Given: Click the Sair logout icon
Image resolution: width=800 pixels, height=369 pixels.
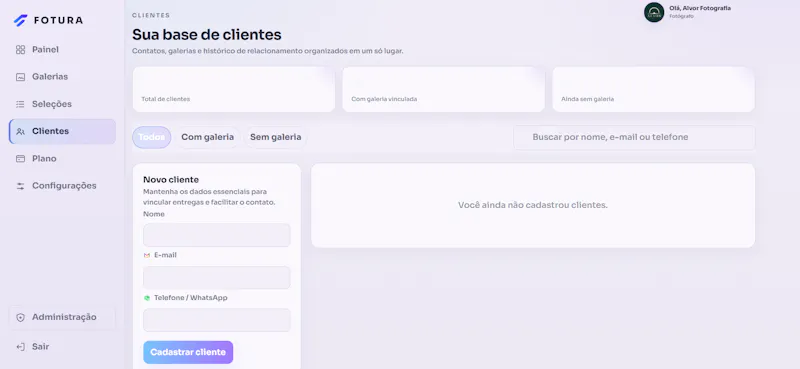Looking at the screenshot, I should [20, 347].
